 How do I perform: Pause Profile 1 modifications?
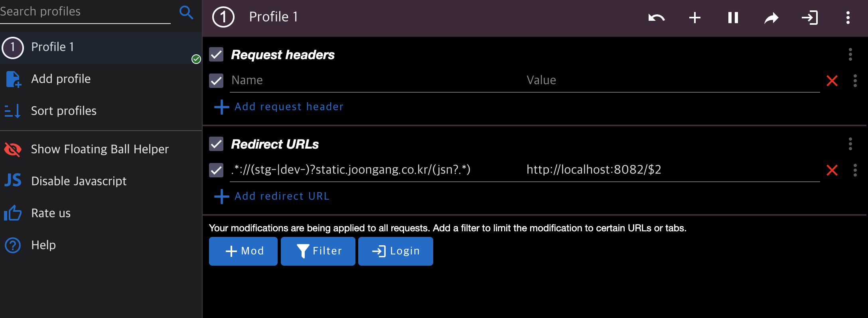(733, 18)
